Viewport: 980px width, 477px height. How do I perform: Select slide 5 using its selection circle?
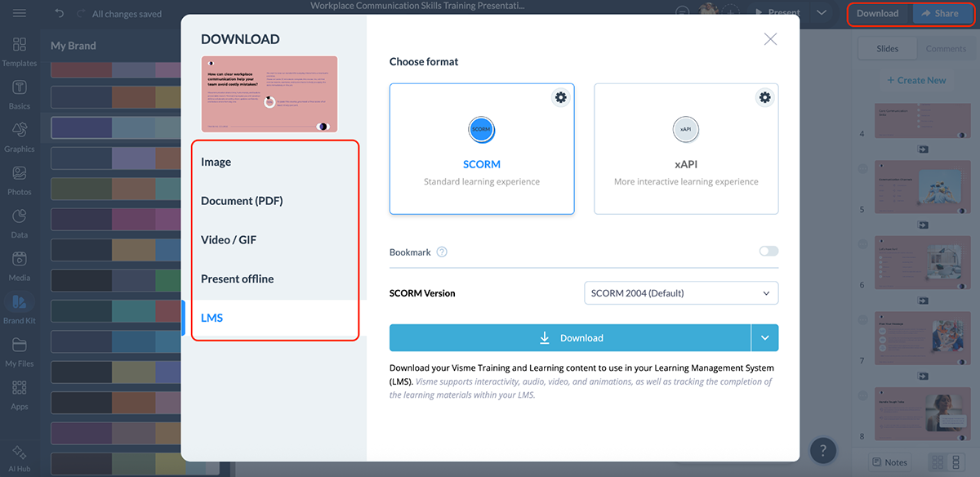(x=862, y=169)
